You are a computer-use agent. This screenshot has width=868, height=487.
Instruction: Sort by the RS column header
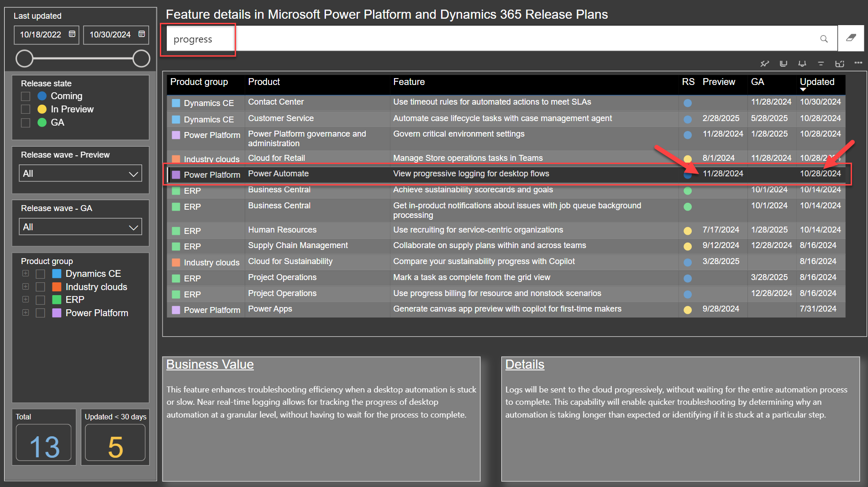[x=688, y=82]
